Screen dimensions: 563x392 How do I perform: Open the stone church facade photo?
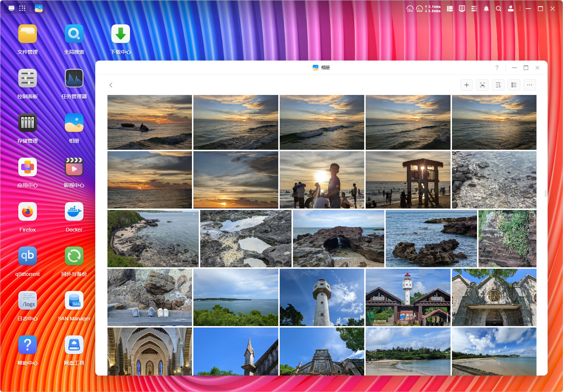click(x=494, y=297)
